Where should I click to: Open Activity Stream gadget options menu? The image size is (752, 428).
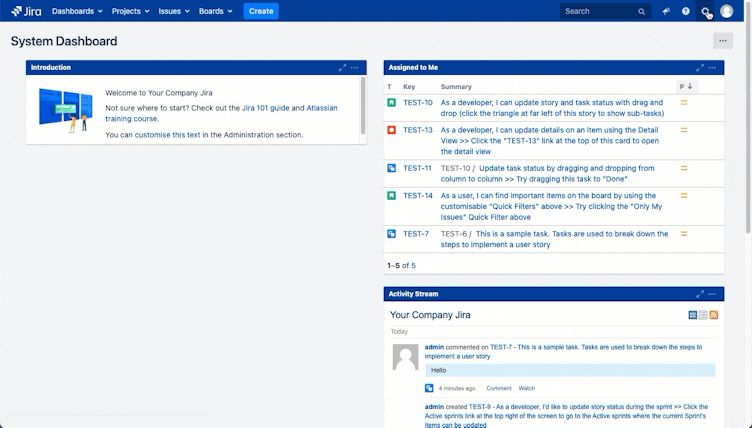click(712, 294)
